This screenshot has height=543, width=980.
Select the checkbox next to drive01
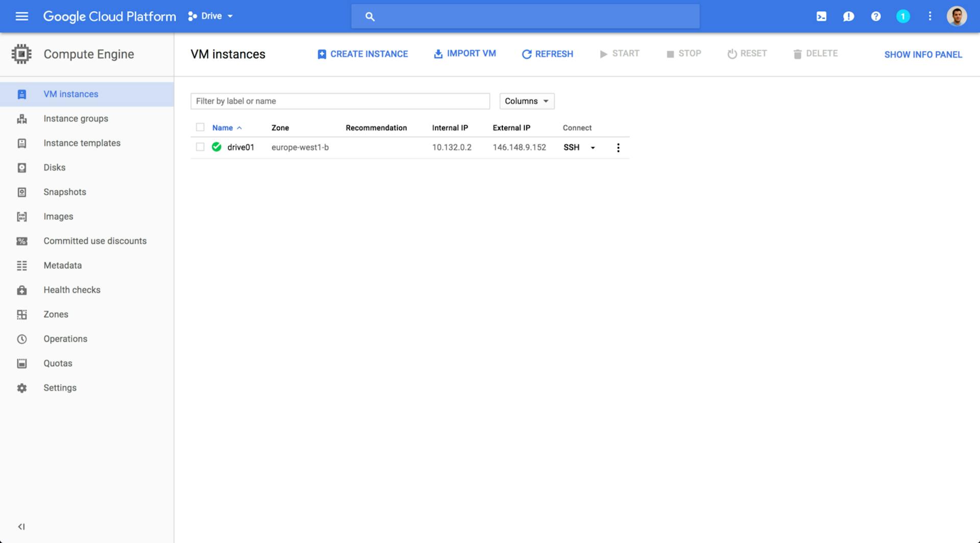pyautogui.click(x=200, y=147)
